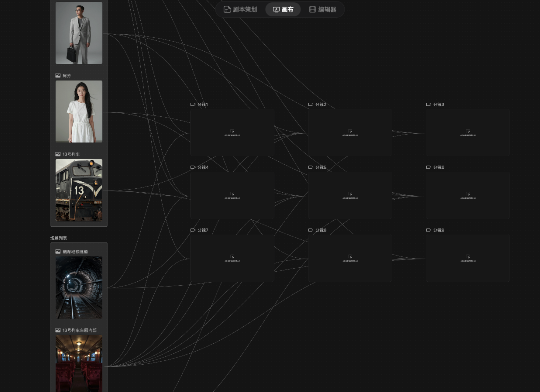Click the camera icon beside 分镜9

click(429, 230)
